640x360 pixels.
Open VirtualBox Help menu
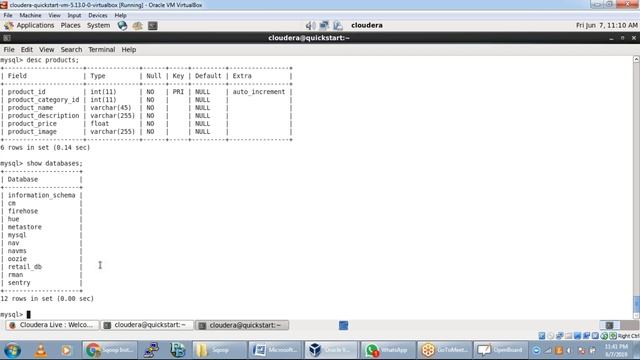120,15
